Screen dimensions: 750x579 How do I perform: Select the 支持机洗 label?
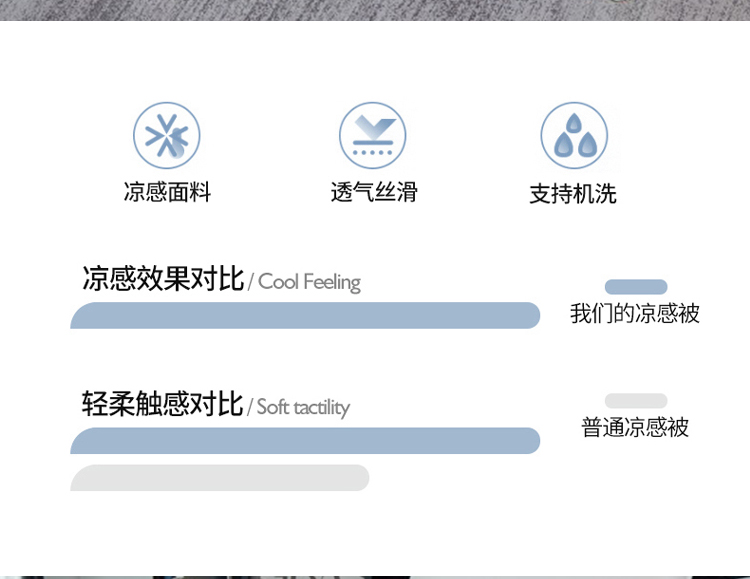pos(573,194)
